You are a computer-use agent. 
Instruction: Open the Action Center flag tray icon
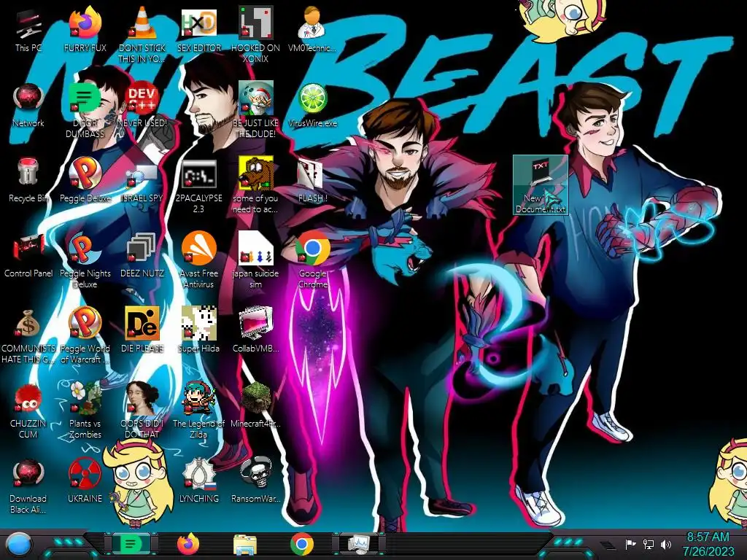click(x=630, y=544)
